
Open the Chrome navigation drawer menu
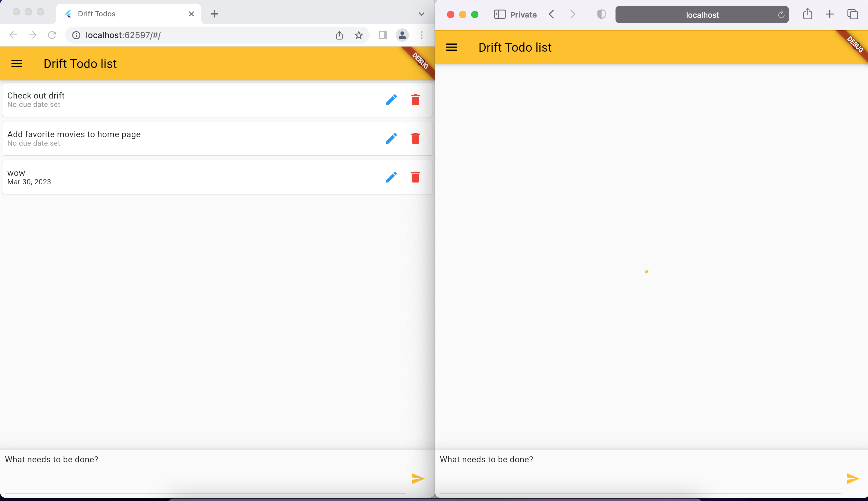coord(17,63)
